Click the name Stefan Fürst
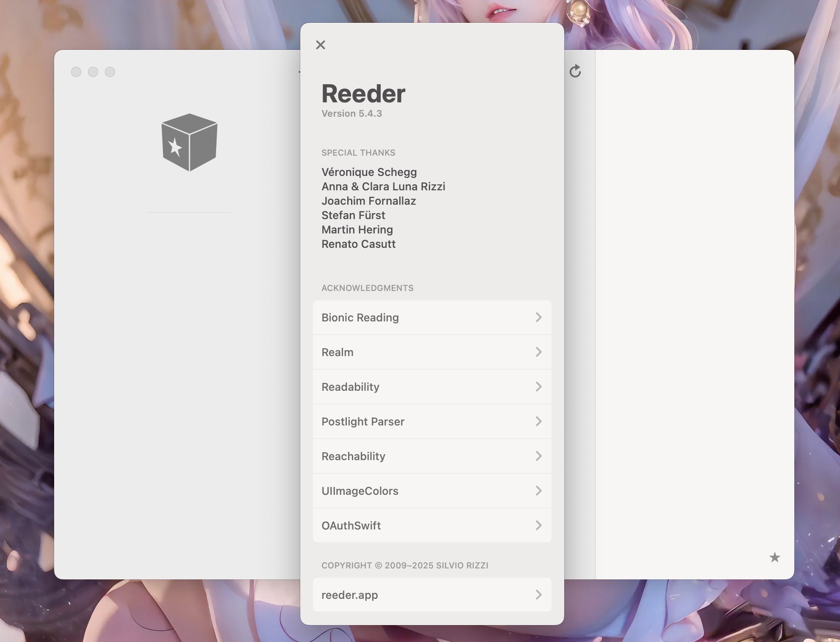The image size is (840, 642). pos(353,215)
